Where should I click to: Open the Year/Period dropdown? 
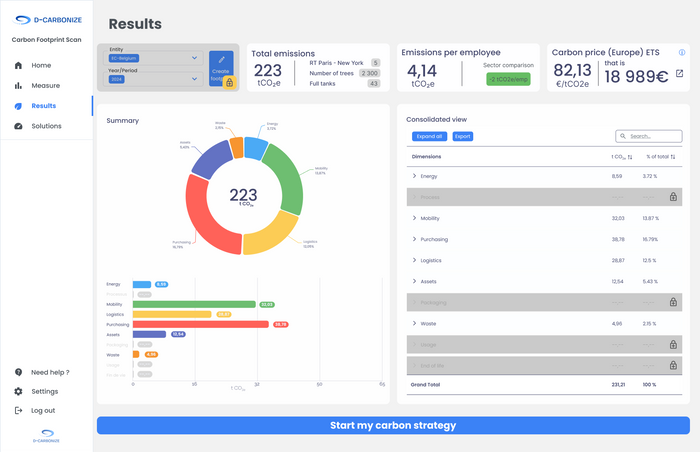point(153,79)
